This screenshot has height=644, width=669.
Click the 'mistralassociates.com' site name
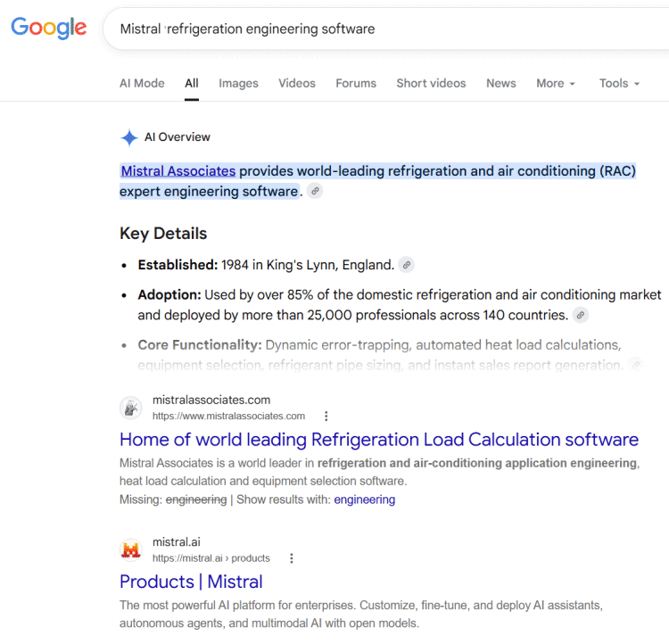coord(211,400)
